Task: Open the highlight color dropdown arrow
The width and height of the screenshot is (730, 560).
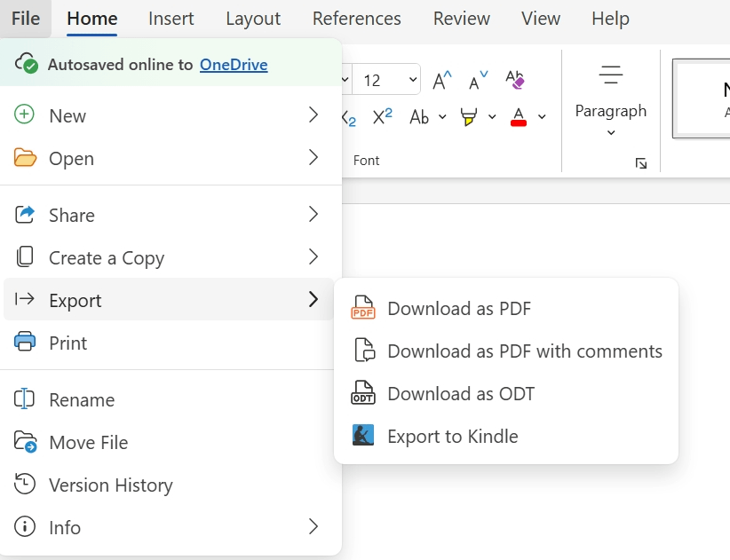Action: click(492, 117)
